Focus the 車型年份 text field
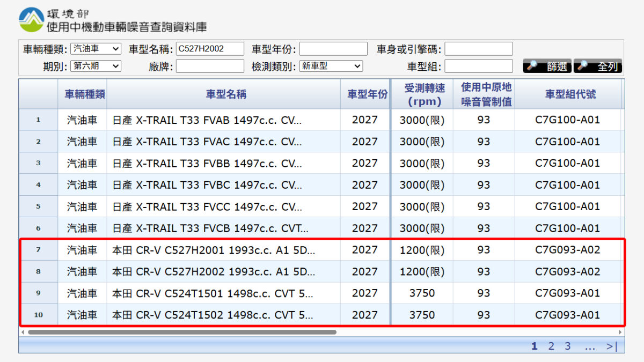Image resolution: width=644 pixels, height=362 pixels. click(333, 49)
